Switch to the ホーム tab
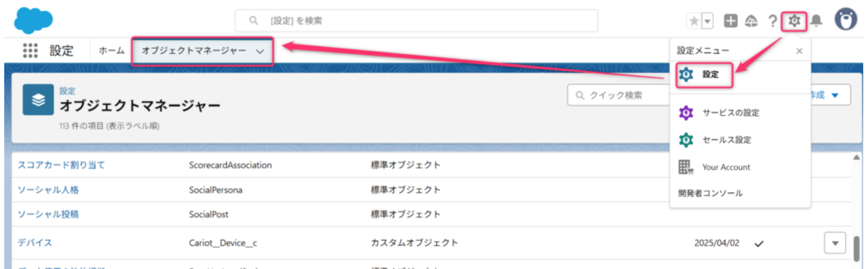The height and width of the screenshot is (269, 868). (x=112, y=50)
